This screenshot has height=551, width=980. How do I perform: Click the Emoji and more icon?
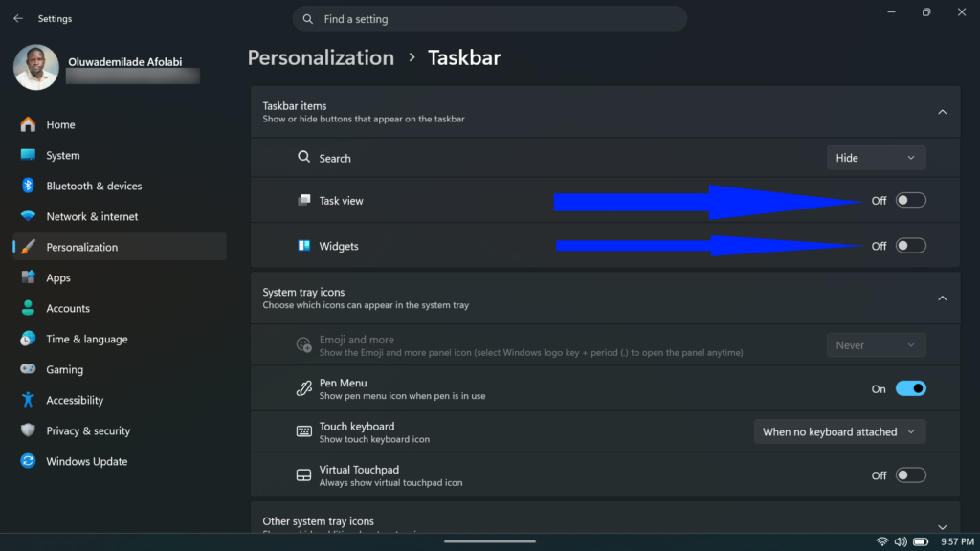pos(303,344)
